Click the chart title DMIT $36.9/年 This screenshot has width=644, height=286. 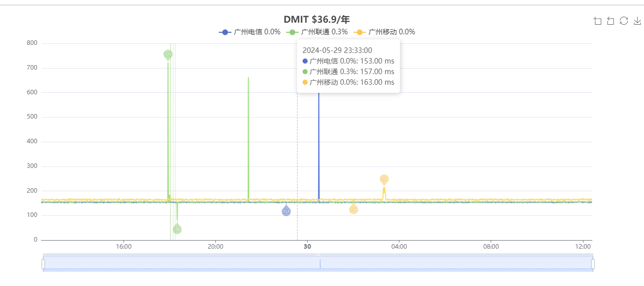click(317, 19)
